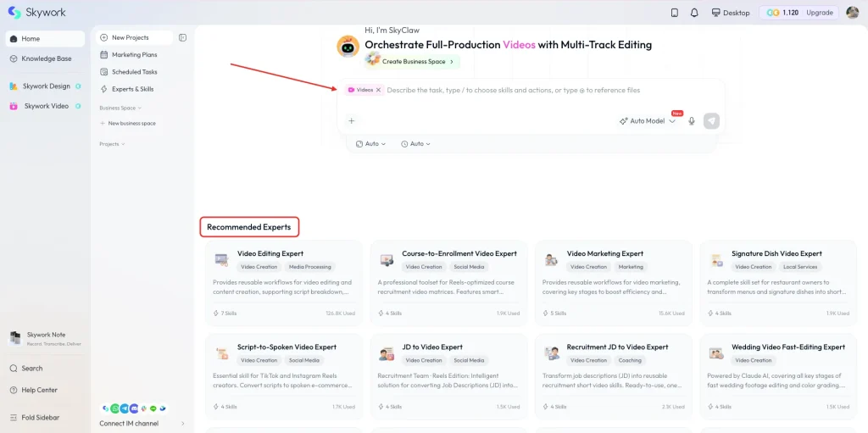Image resolution: width=868 pixels, height=433 pixels.
Task: Click the plus attachment icon
Action: coord(351,120)
